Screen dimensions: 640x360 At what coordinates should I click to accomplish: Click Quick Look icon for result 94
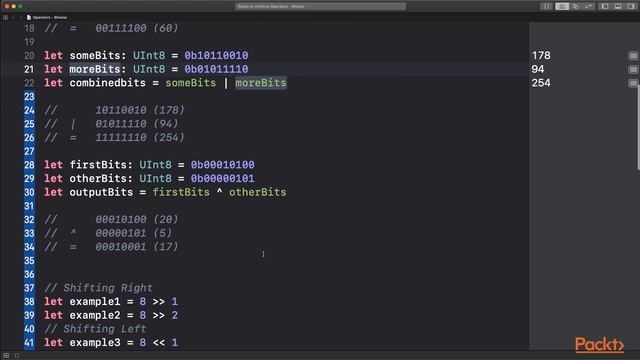(633, 69)
